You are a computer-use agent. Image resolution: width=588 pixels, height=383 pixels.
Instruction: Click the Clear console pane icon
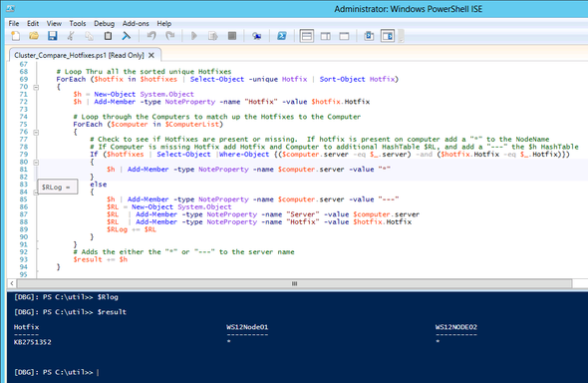127,36
